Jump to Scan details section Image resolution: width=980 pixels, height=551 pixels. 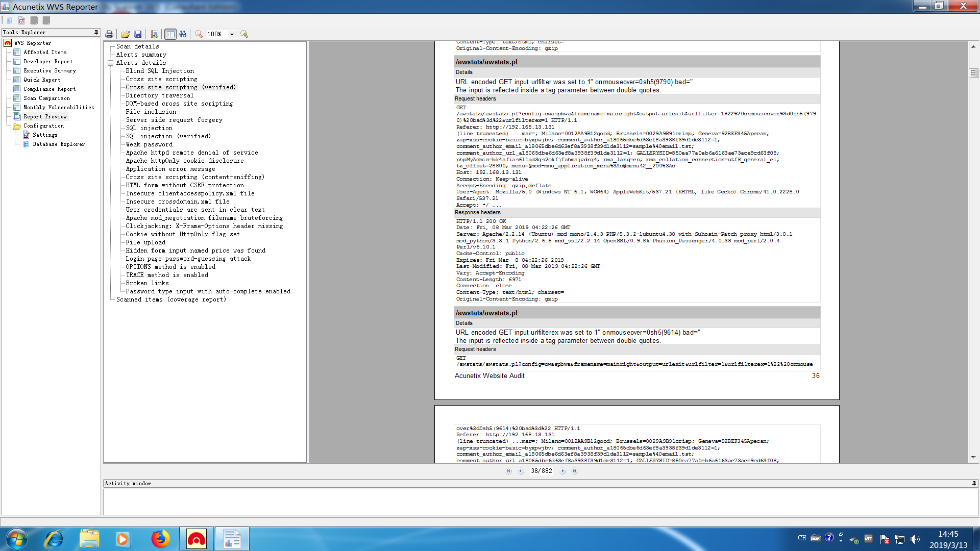pos(138,46)
